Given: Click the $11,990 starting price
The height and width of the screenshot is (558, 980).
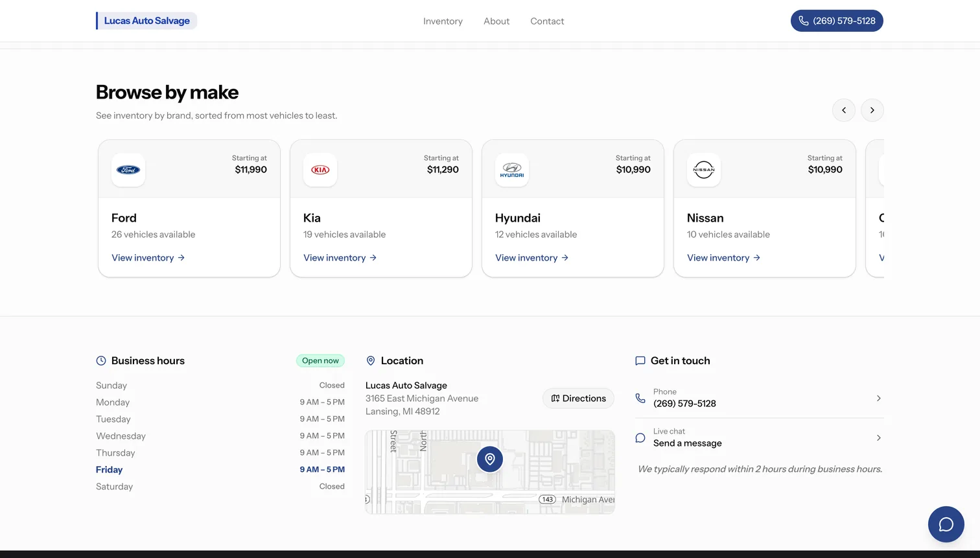Looking at the screenshot, I should pyautogui.click(x=251, y=170).
